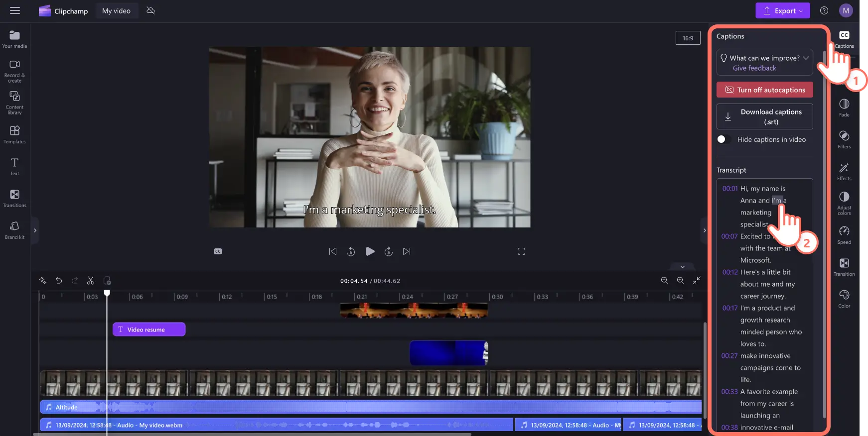The width and height of the screenshot is (868, 436).
Task: Enter fullscreen preview mode
Action: point(521,251)
